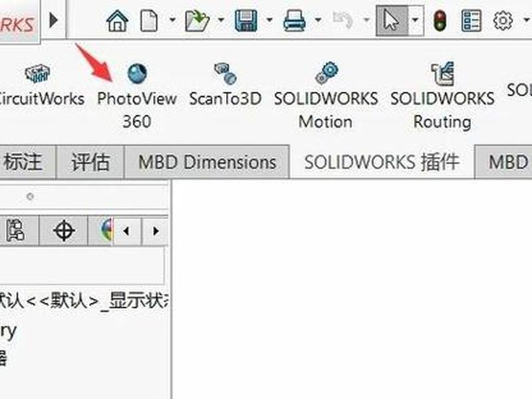This screenshot has height=399, width=532.
Task: Expand the Undo dropdown arrow
Action: point(366,20)
